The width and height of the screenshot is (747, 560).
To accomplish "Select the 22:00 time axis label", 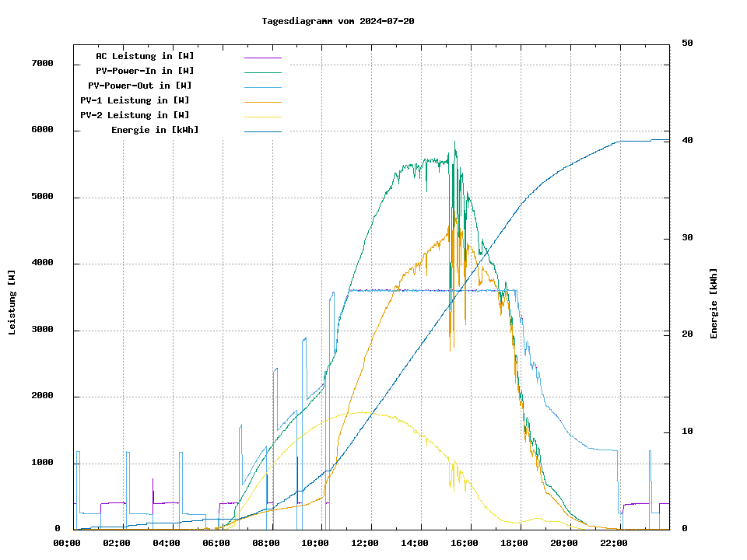I will 614,543.
